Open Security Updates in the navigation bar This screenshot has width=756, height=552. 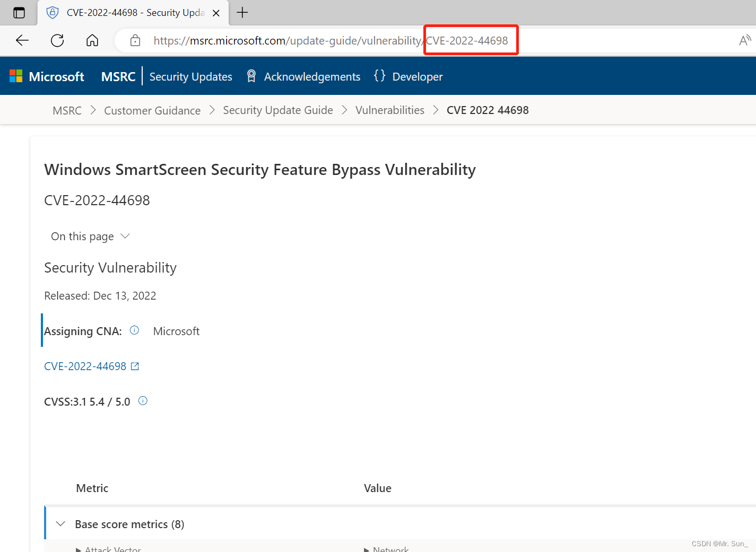tap(191, 76)
